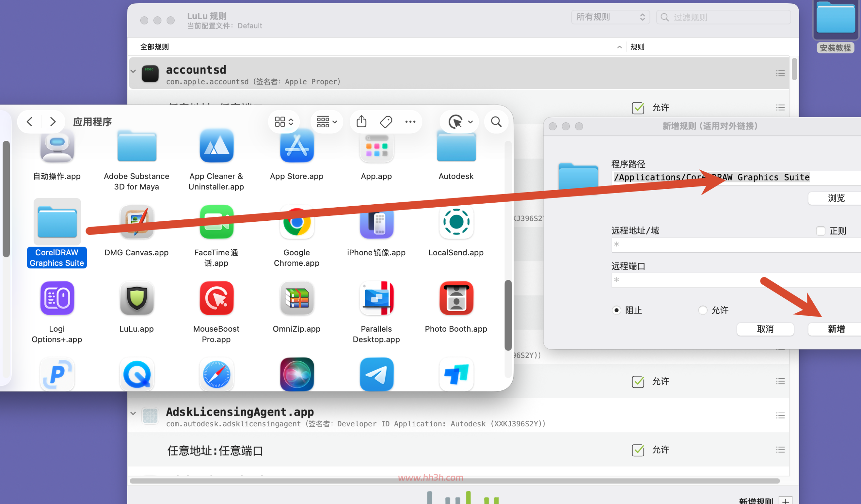Open DMG Canvas.app icon
The width and height of the screenshot is (861, 504).
coord(137,222)
